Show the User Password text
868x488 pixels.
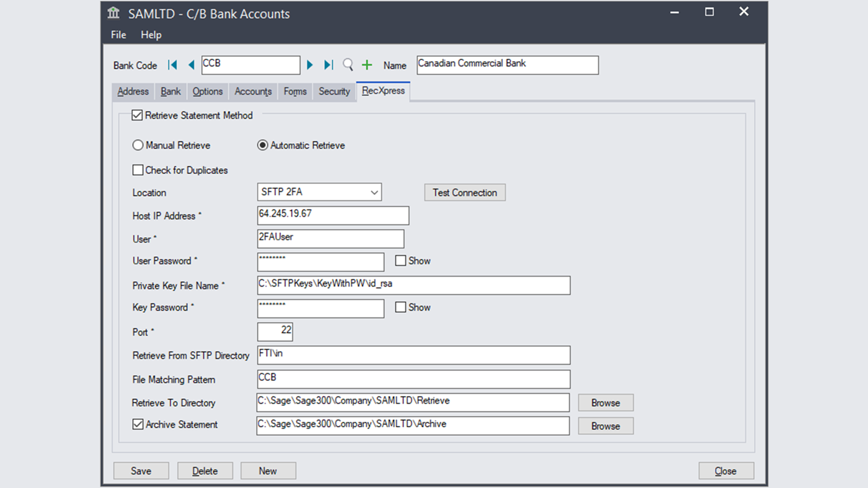[x=401, y=261]
